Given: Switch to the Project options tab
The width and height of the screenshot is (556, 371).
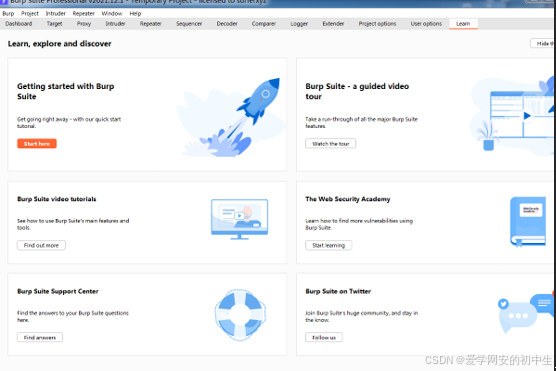Looking at the screenshot, I should click(x=377, y=24).
